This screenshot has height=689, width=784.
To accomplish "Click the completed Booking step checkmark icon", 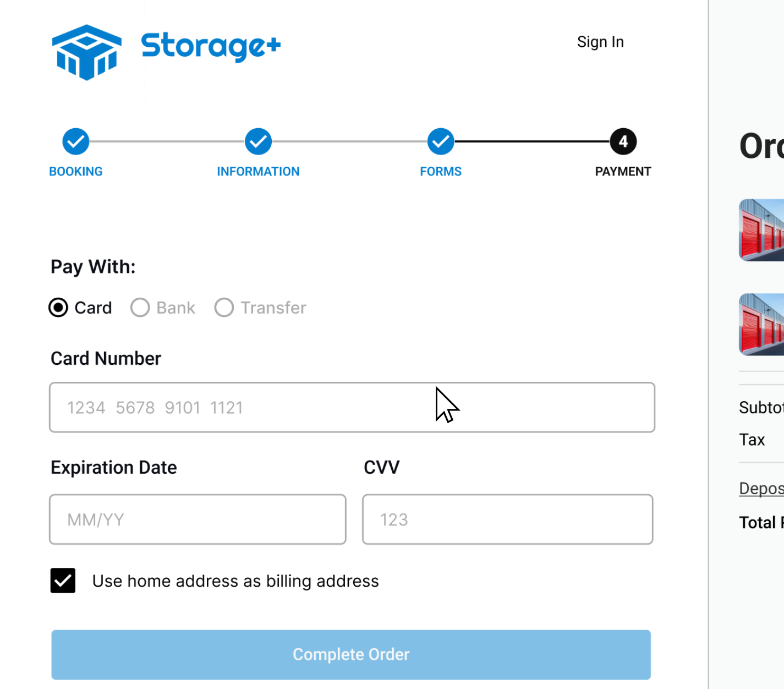I will [75, 141].
